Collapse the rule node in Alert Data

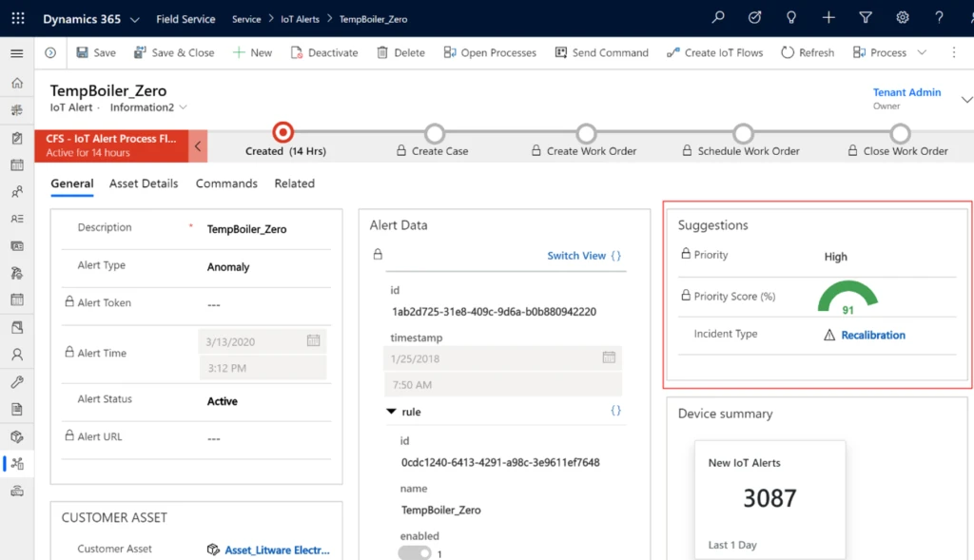(390, 411)
